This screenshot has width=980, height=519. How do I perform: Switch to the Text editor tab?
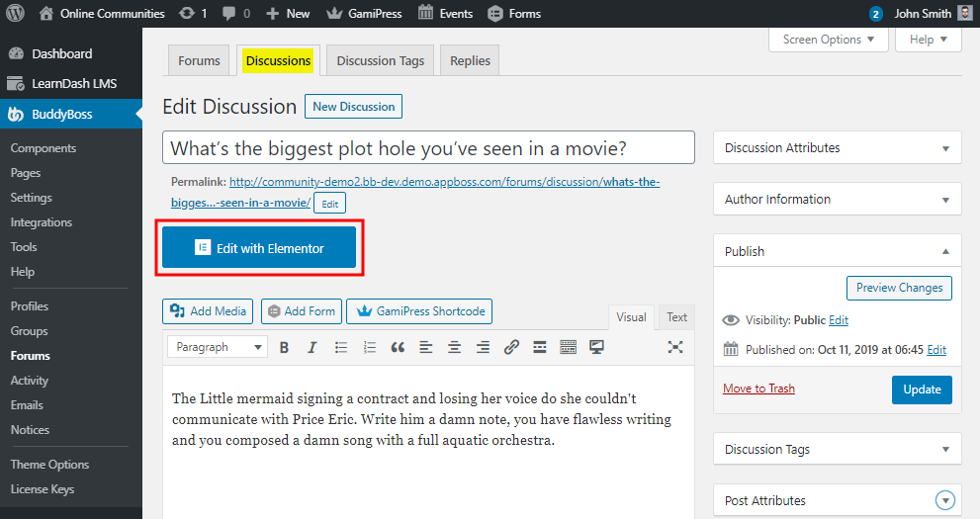click(x=676, y=317)
